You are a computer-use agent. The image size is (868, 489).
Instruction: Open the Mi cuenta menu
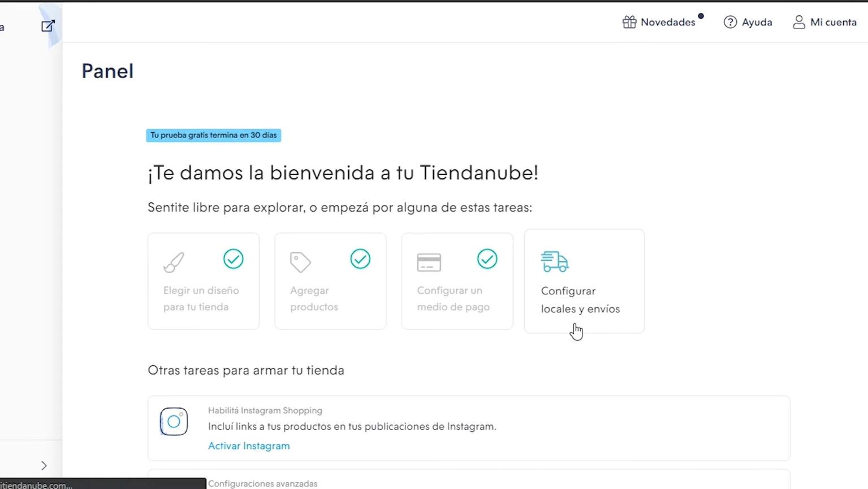click(824, 22)
